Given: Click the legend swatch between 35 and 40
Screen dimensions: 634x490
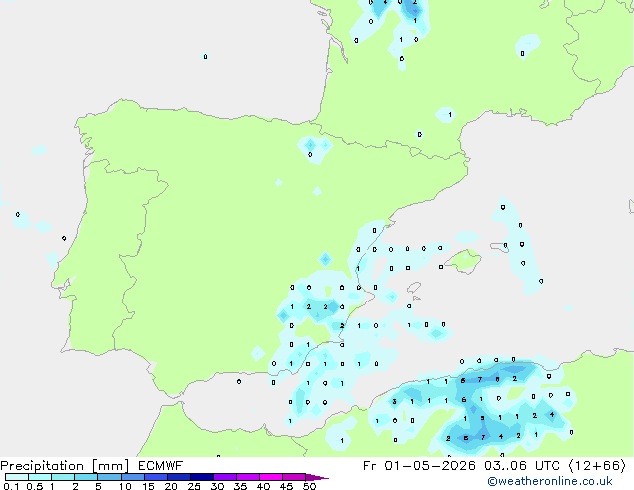Looking at the screenshot, I should click(x=248, y=477).
